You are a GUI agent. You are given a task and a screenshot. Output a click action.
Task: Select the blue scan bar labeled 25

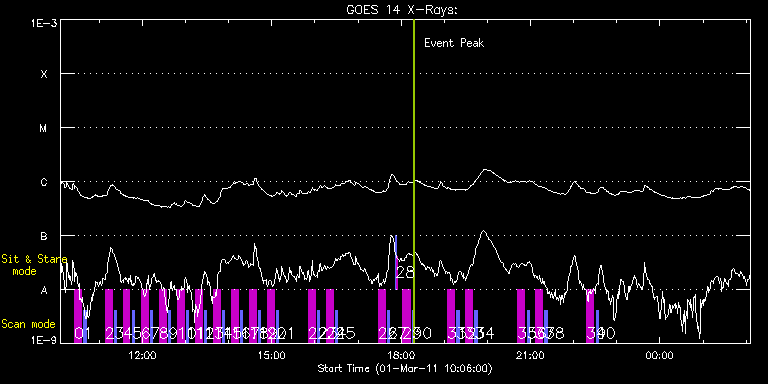(x=336, y=326)
